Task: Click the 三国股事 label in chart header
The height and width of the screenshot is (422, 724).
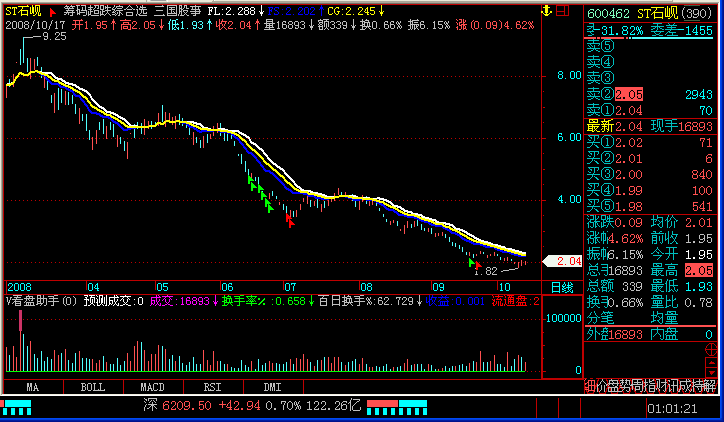Action: coord(178,11)
